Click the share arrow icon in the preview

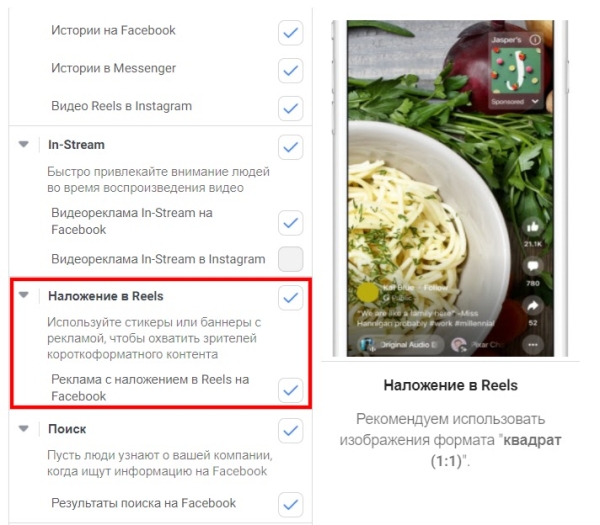tap(533, 306)
